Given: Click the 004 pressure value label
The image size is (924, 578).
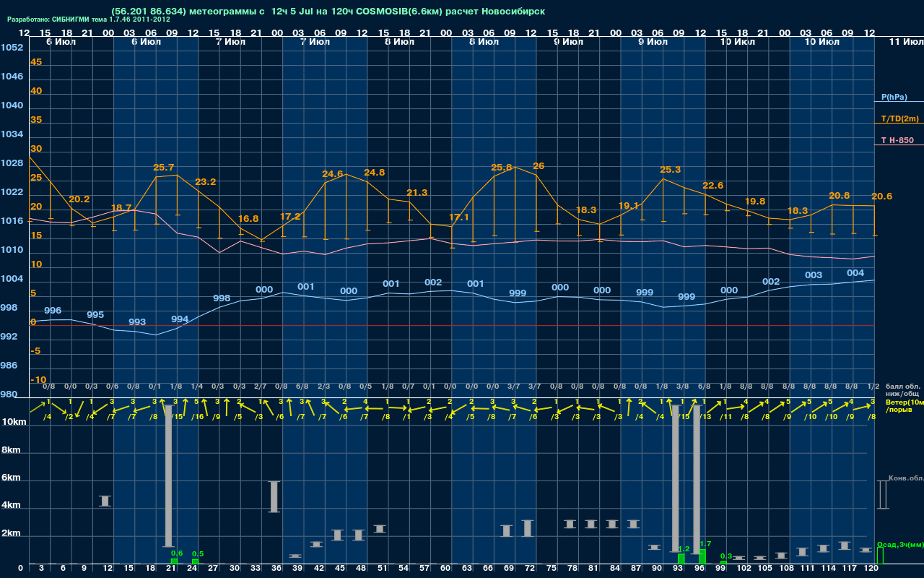Looking at the screenshot, I should pyautogui.click(x=855, y=273).
